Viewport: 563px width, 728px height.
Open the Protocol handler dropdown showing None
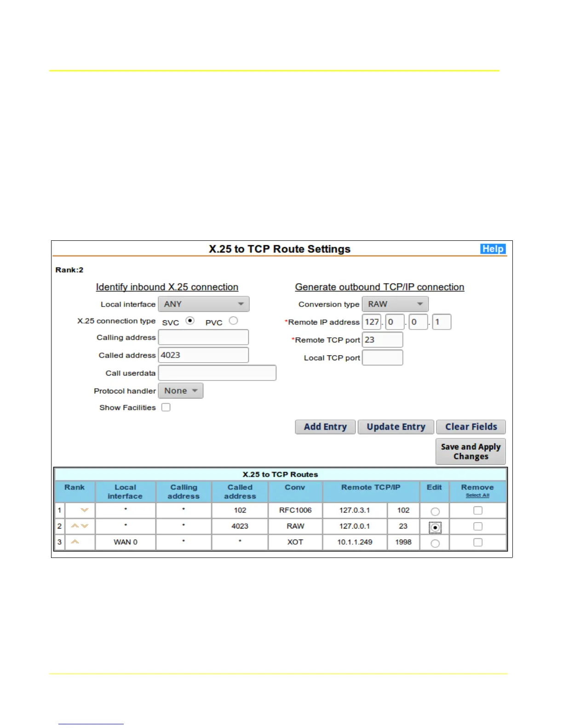pyautogui.click(x=181, y=391)
